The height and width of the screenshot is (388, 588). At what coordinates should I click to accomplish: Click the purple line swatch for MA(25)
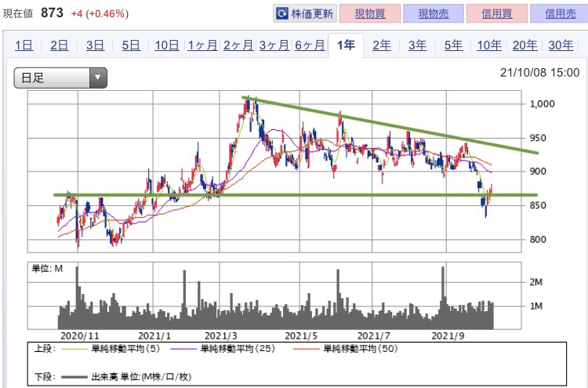click(183, 349)
